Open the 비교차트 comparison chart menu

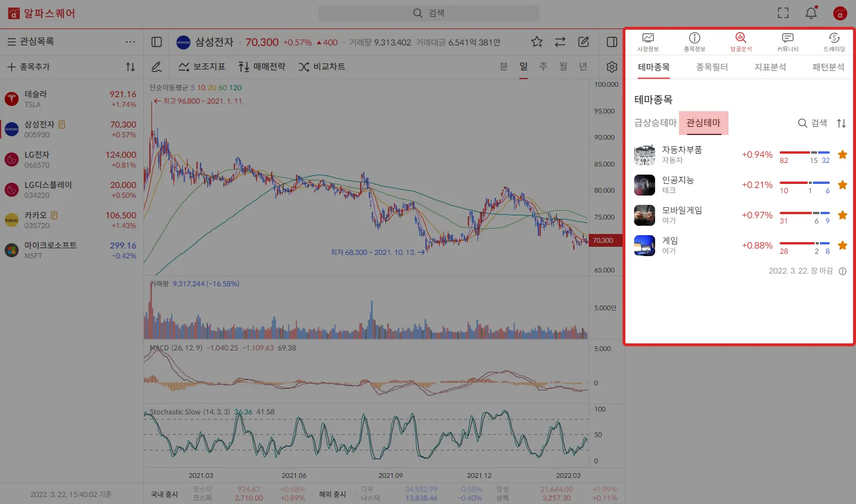[x=322, y=67]
